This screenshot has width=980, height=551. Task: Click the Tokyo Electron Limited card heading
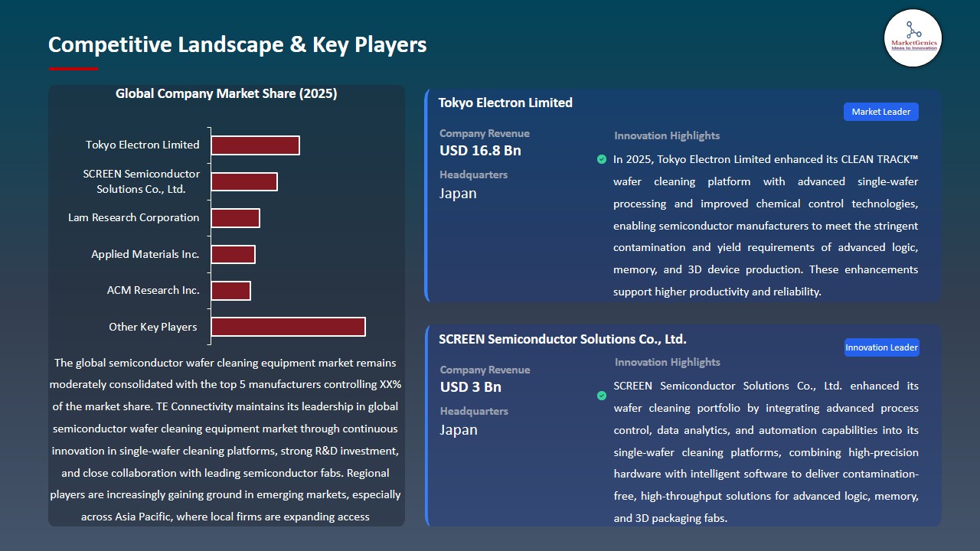click(x=505, y=103)
